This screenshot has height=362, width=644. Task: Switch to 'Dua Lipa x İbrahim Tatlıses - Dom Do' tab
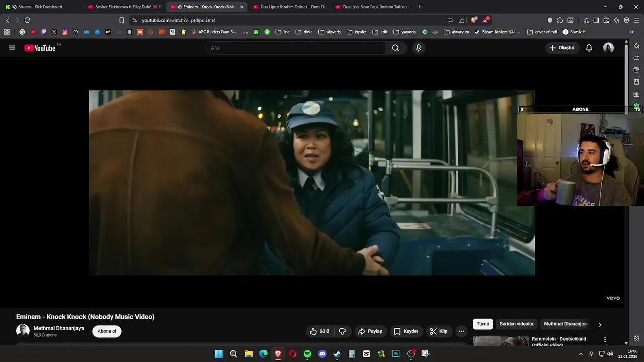point(289,7)
